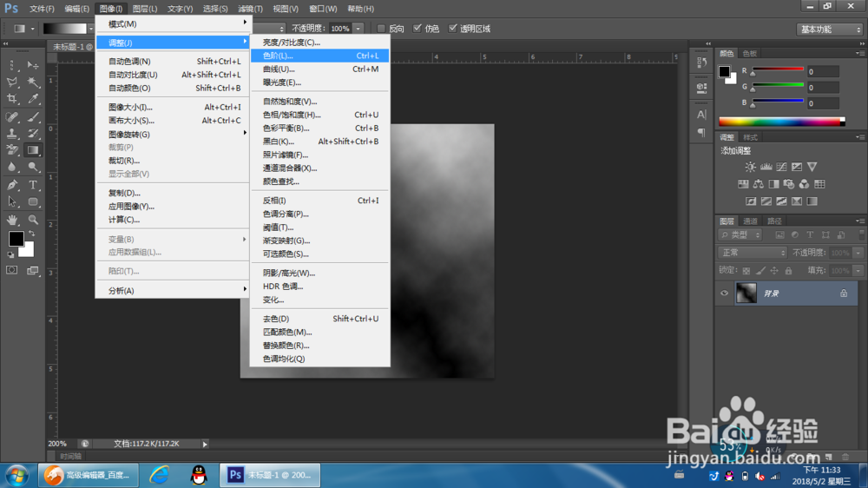Add a Brightness/Contrast adjustment icon
Viewport: 868px width, 488px height.
[x=750, y=167]
